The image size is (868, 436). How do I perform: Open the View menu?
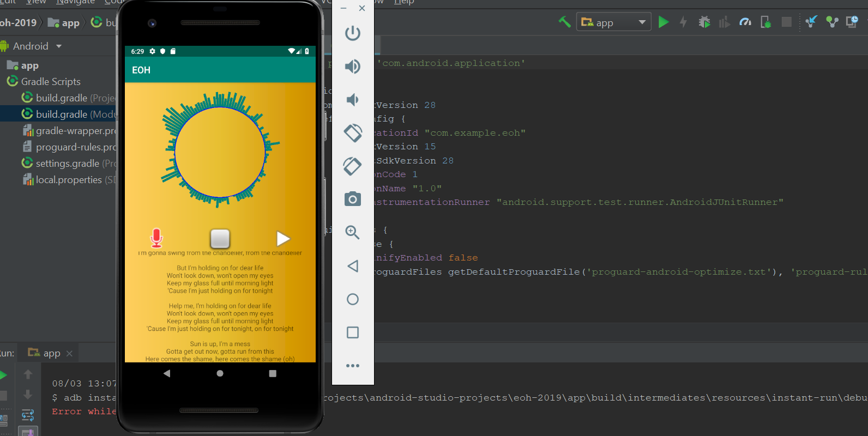(x=36, y=2)
